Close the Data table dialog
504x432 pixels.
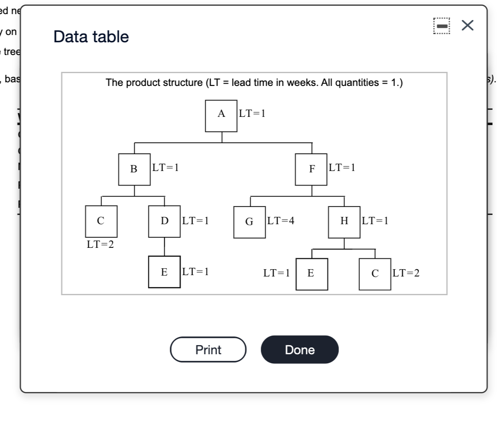click(467, 25)
